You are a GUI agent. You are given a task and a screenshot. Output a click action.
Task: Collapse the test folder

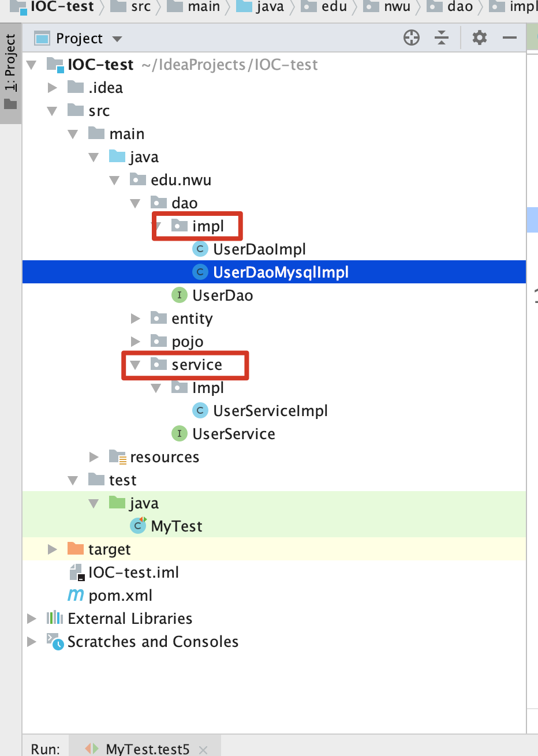click(73, 480)
